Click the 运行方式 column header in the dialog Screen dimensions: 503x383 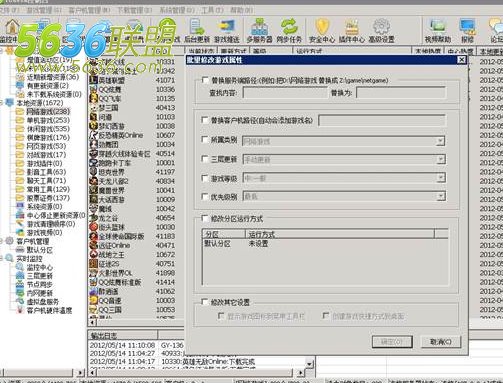tap(340, 234)
